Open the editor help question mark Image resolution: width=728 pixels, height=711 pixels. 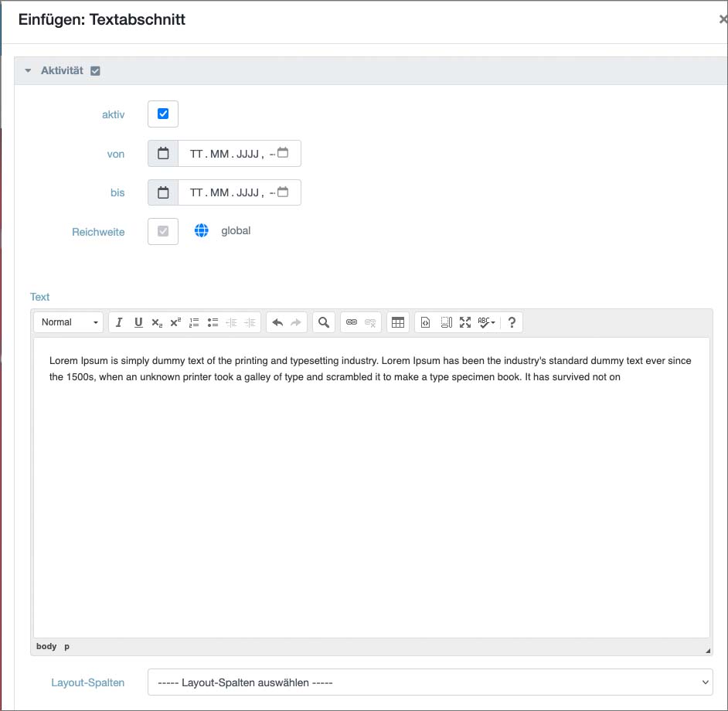point(512,322)
